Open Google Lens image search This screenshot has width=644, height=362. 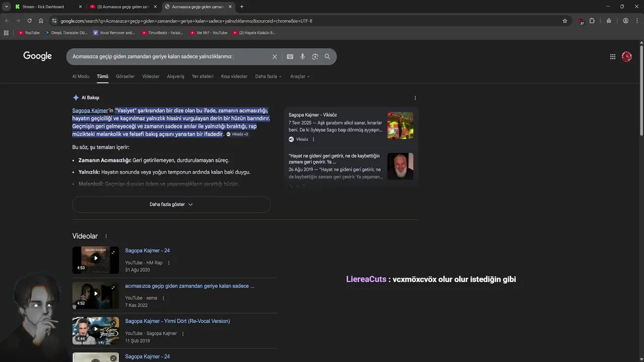315,57
